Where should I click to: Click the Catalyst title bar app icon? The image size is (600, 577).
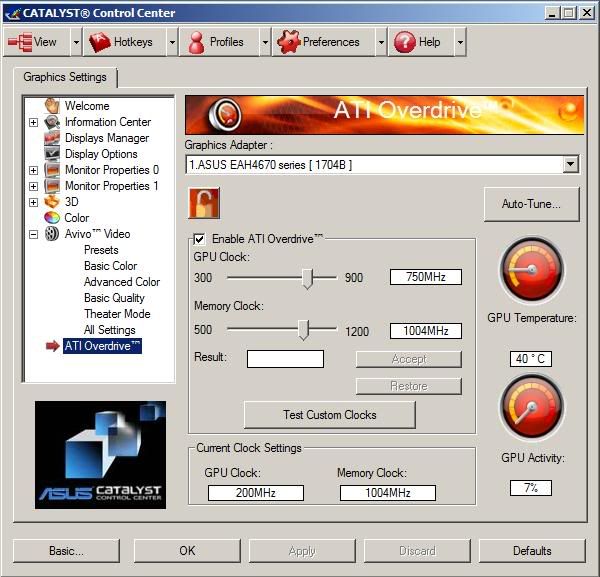coord(13,13)
